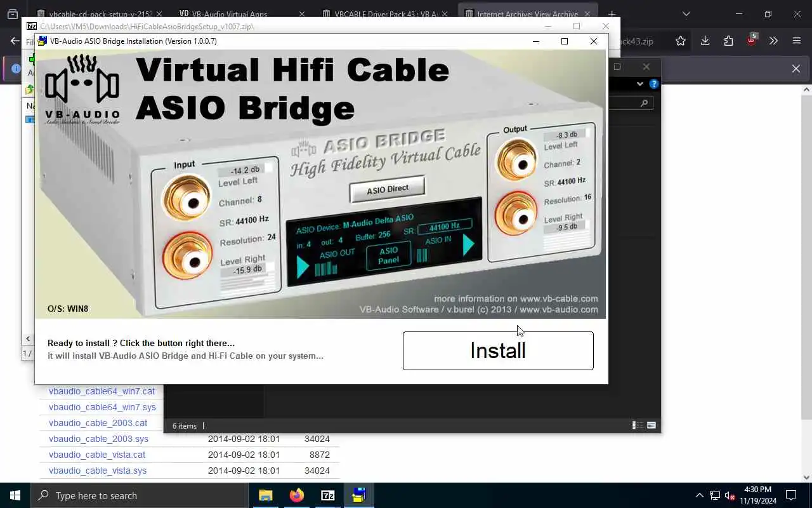
Task: Click the Install button
Action: [x=498, y=351]
